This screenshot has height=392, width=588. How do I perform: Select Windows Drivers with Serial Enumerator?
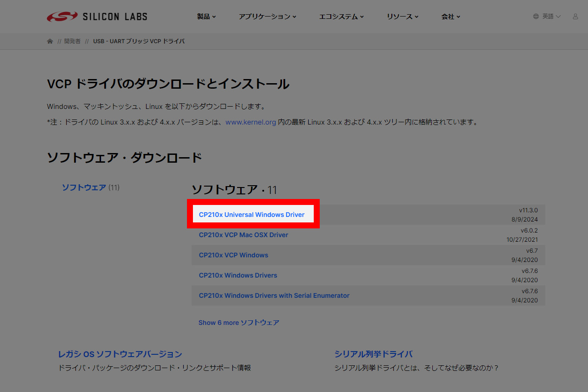(x=274, y=295)
